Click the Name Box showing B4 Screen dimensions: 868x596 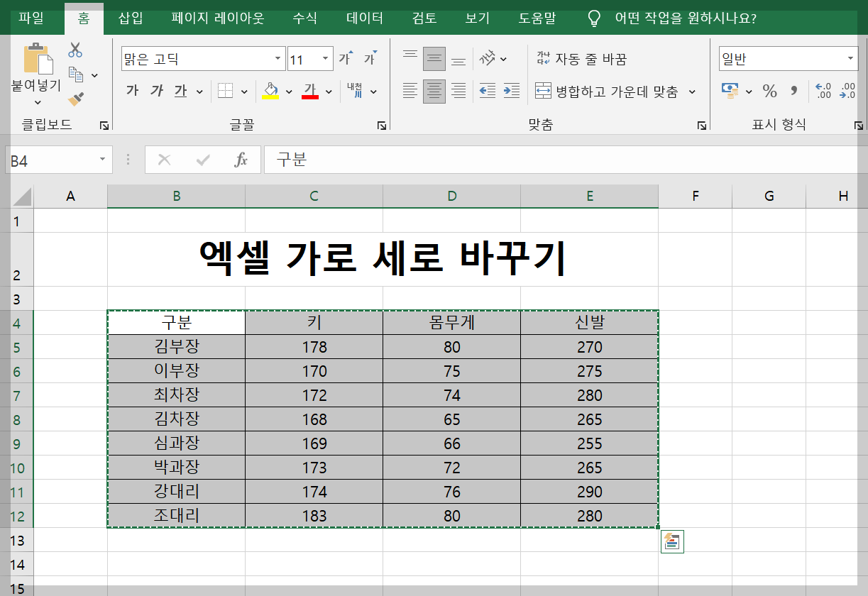point(50,159)
